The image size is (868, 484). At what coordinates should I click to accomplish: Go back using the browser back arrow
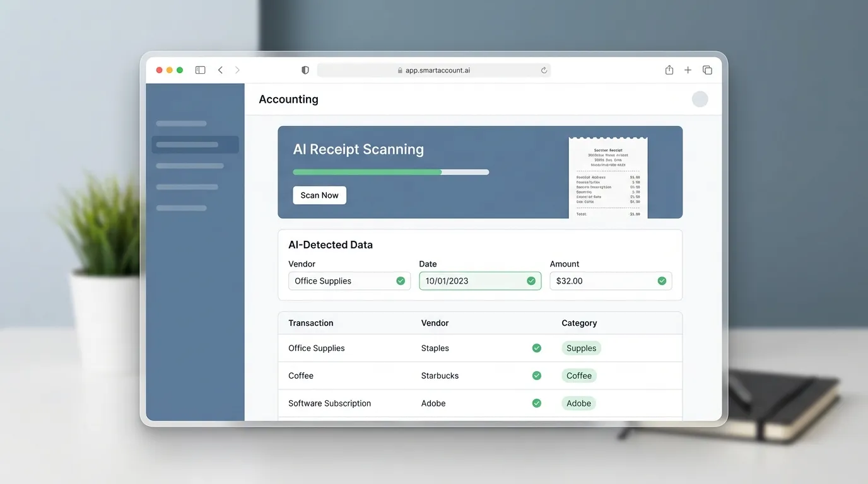220,70
